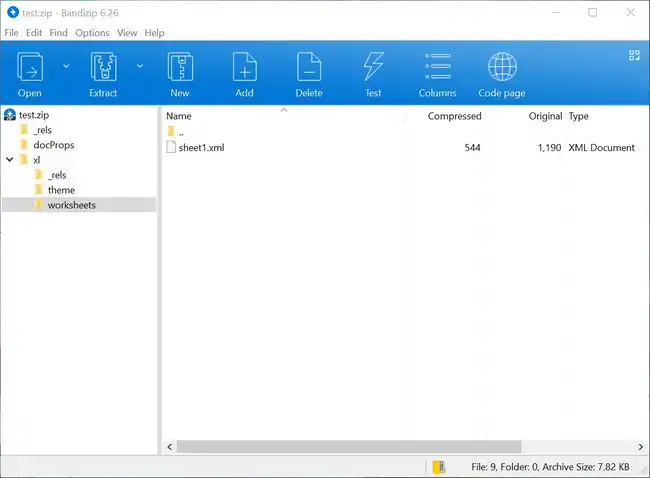Click the Extract toolbar icon
The width and height of the screenshot is (650, 478).
click(103, 66)
